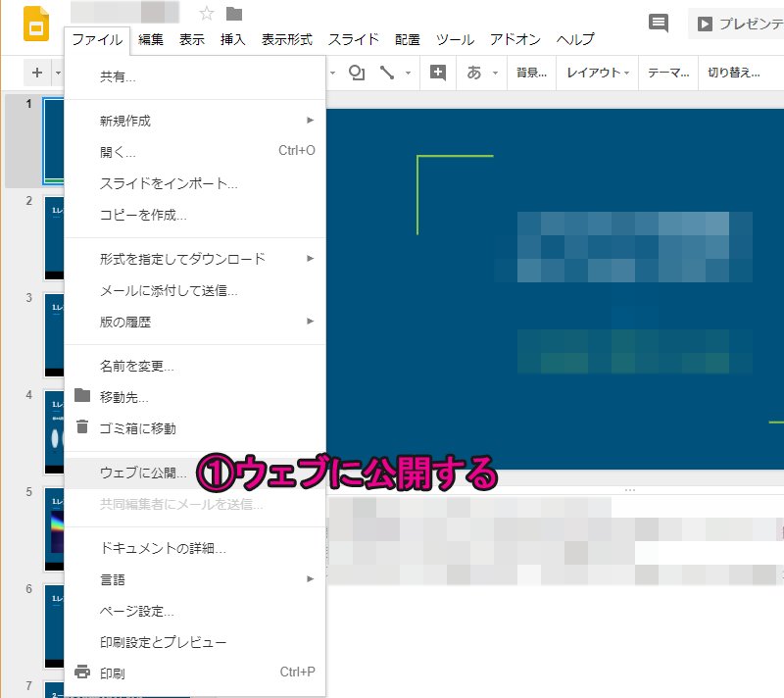Viewport: 784px width, 698px height.
Task: Open the あ input tools button
Action: 473,73
